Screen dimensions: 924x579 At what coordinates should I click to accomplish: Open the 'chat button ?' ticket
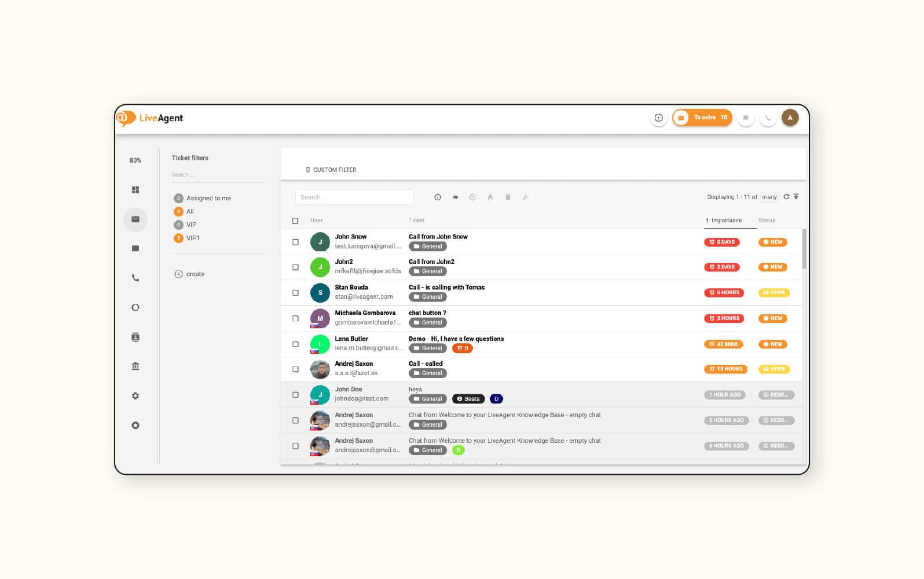(427, 313)
